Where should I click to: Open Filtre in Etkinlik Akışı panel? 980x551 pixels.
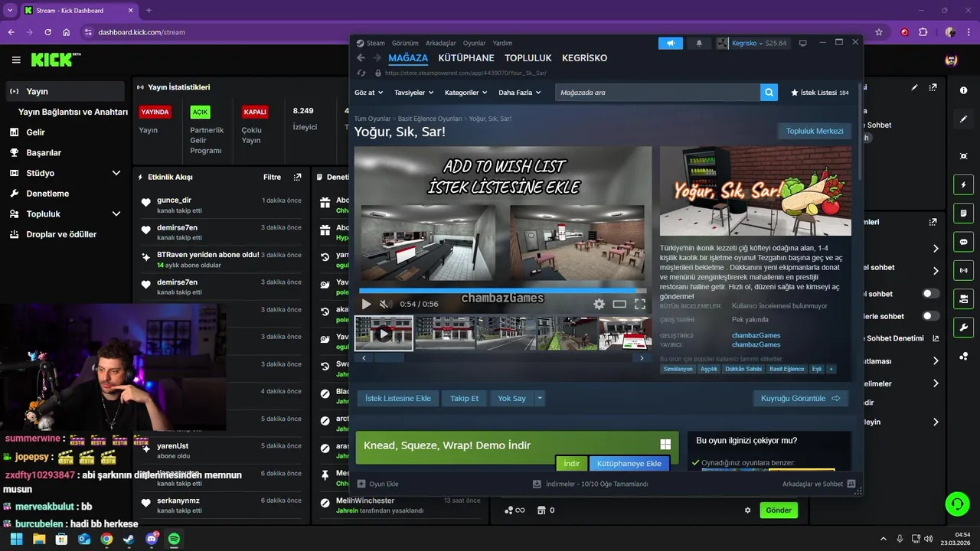pos(272,177)
